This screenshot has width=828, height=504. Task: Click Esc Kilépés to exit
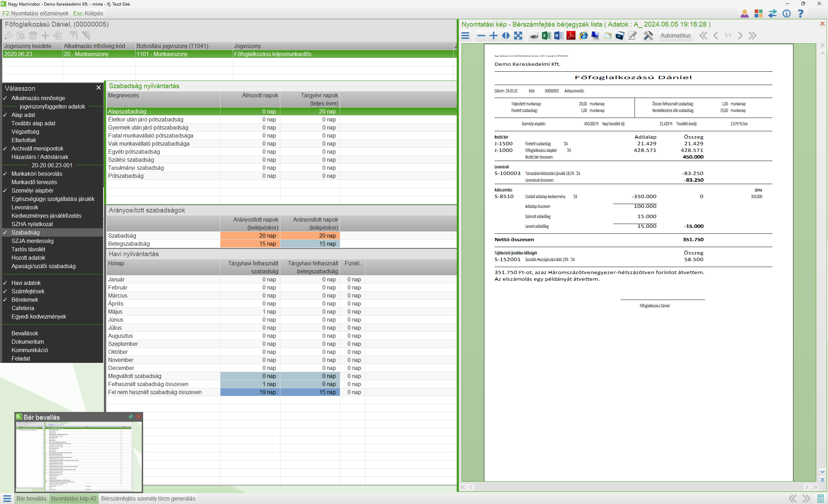[88, 13]
